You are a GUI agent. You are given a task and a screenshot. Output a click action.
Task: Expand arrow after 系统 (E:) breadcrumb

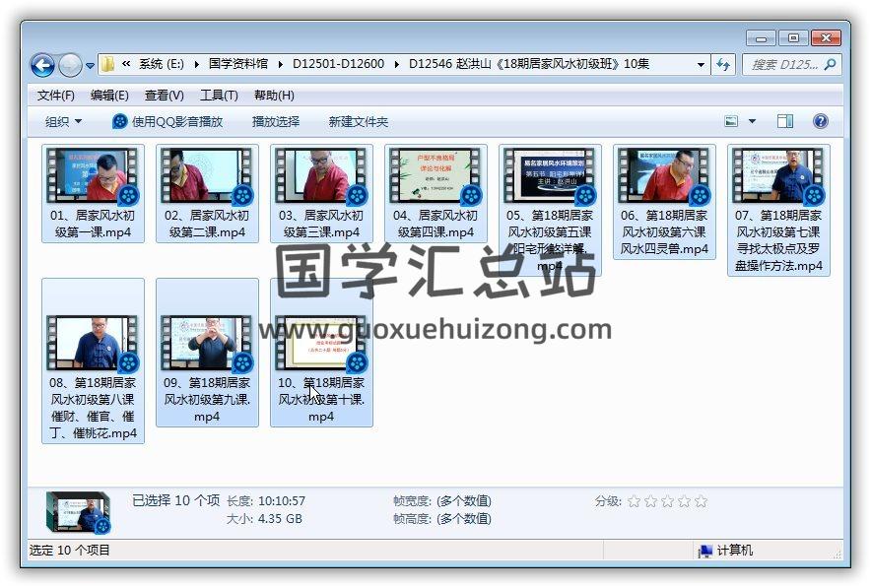coord(197,64)
